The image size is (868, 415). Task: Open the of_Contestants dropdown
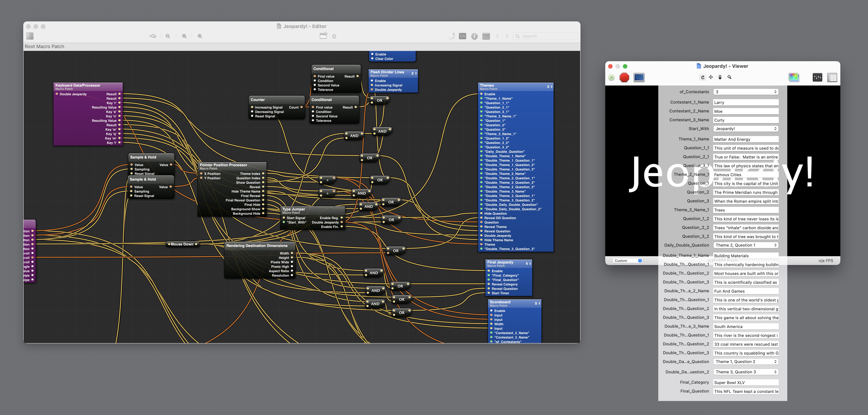coord(746,92)
